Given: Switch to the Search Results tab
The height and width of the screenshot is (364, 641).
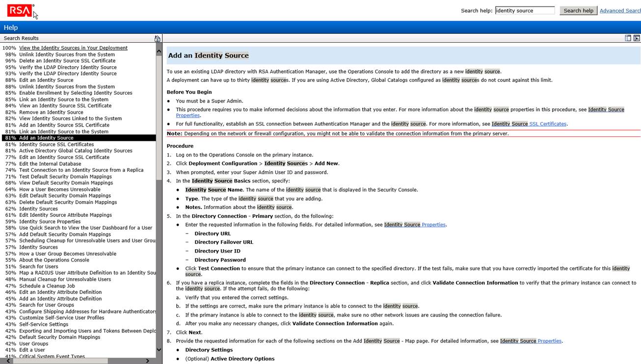Looking at the screenshot, I should (x=21, y=38).
